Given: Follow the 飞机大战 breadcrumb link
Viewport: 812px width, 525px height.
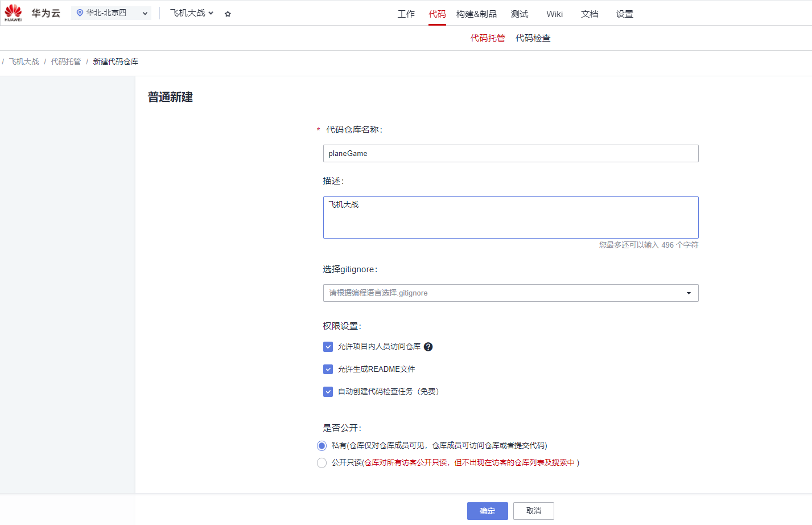Looking at the screenshot, I should (24, 61).
